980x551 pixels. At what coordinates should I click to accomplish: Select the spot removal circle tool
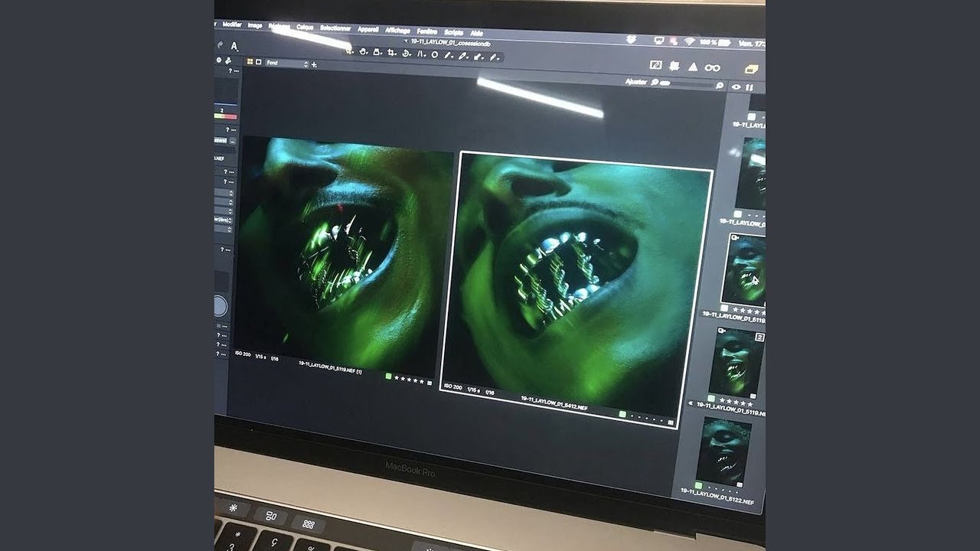pyautogui.click(x=435, y=54)
